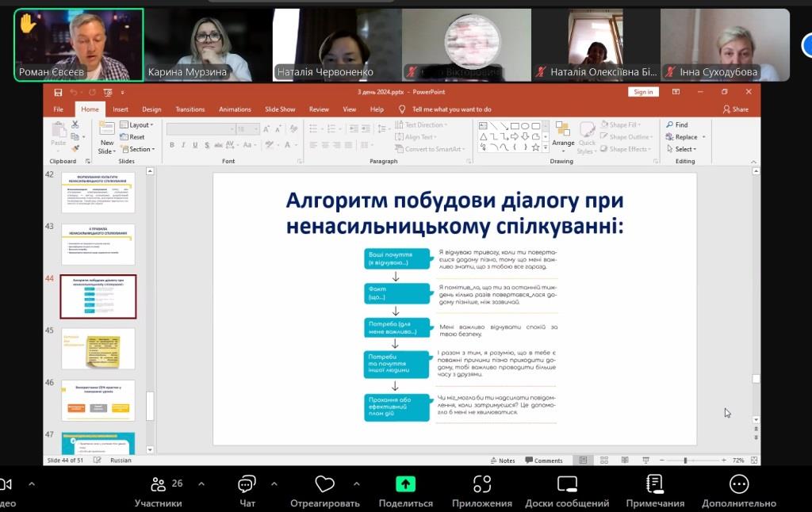Click Replace in Editing group
Viewport: 812px width, 512px height.
coord(681,137)
